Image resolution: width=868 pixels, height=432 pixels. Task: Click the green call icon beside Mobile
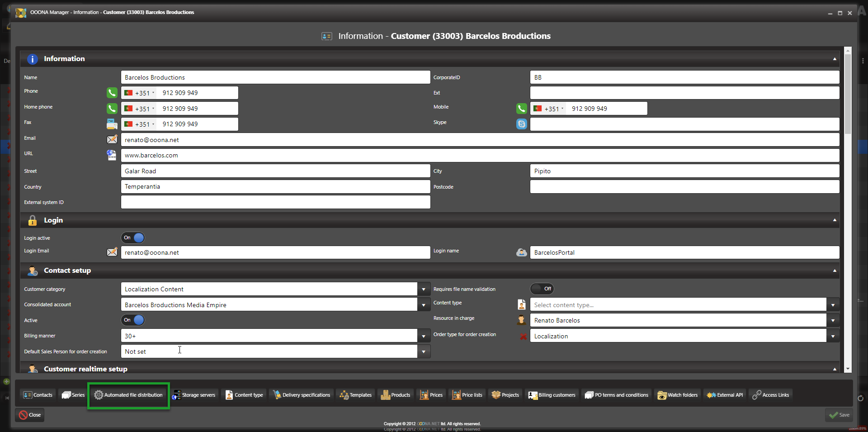(521, 109)
